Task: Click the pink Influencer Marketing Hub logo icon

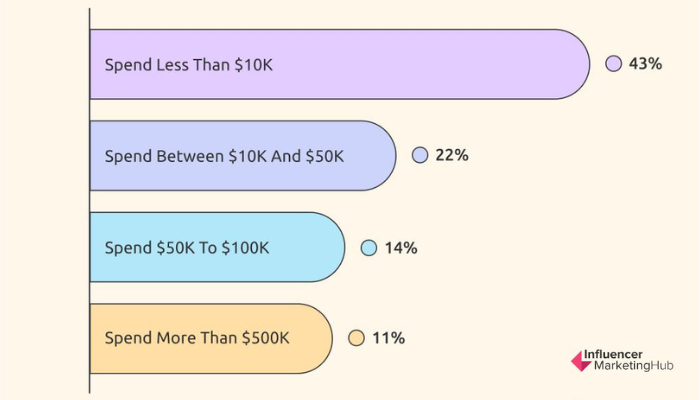Action: [582, 361]
